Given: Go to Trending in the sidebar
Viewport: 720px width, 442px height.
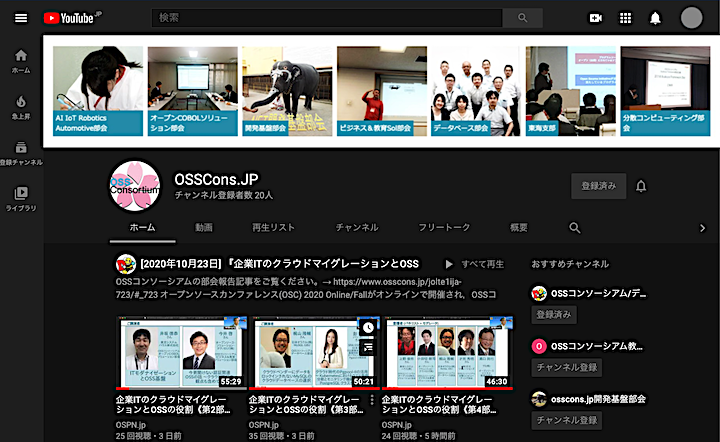Looking at the screenshot, I should [21, 107].
